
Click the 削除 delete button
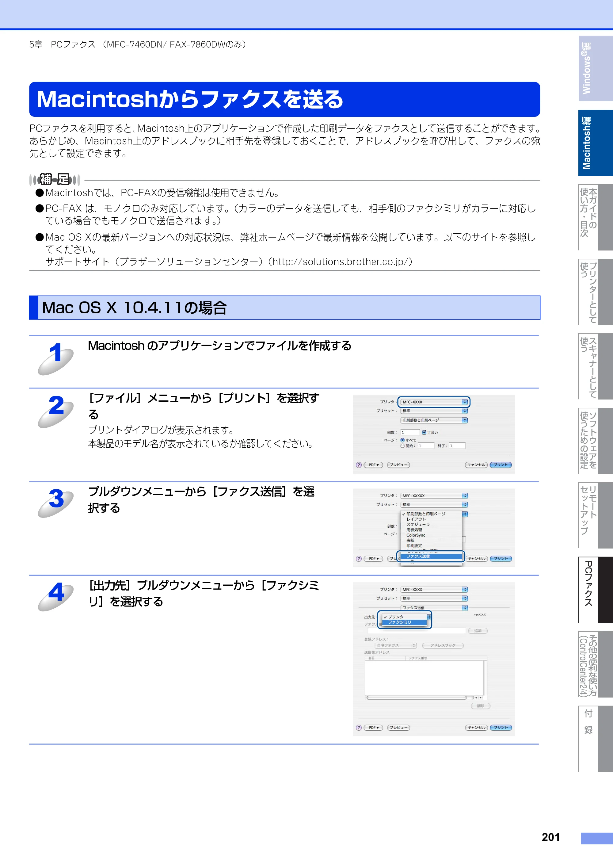[480, 706]
